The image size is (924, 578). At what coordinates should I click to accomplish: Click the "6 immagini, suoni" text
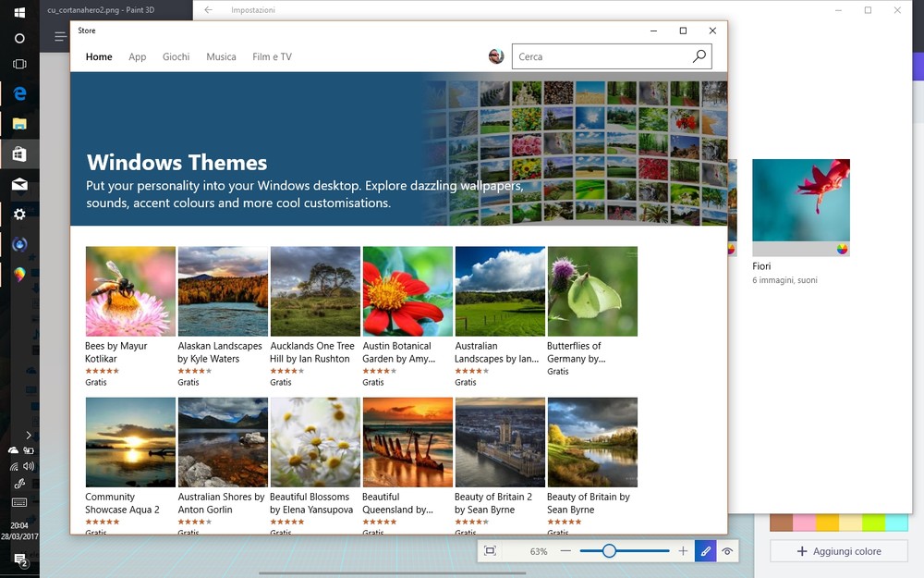(784, 280)
